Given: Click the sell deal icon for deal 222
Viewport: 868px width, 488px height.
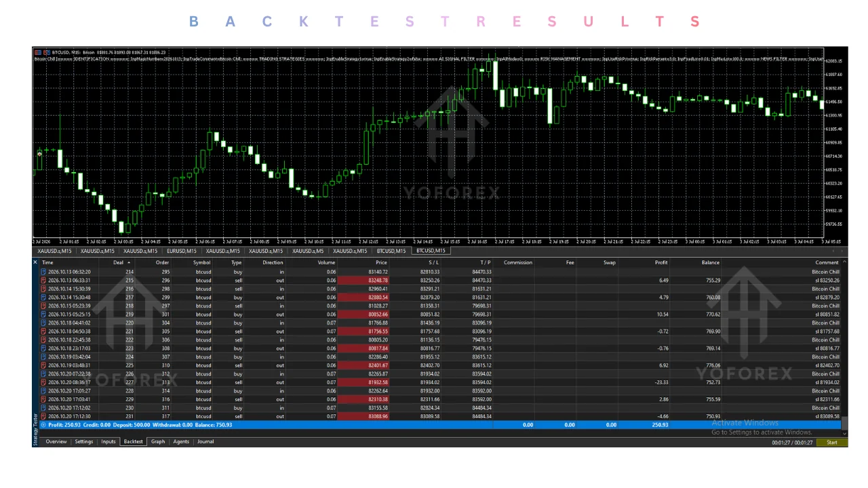Looking at the screenshot, I should [44, 340].
